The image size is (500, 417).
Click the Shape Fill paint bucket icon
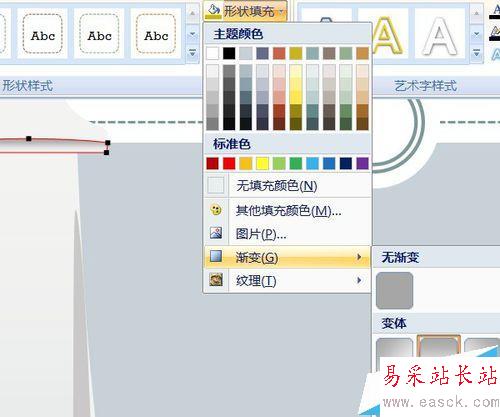(213, 11)
